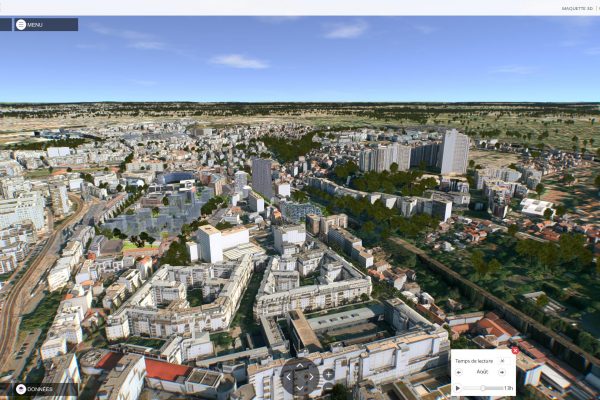Viewport: 600px width, 400px height.
Task: Open the MENU hamburger button
Action: (x=21, y=24)
